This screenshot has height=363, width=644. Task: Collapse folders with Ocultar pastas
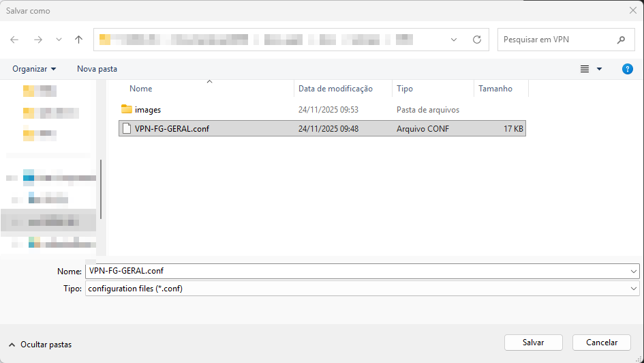(x=40, y=345)
